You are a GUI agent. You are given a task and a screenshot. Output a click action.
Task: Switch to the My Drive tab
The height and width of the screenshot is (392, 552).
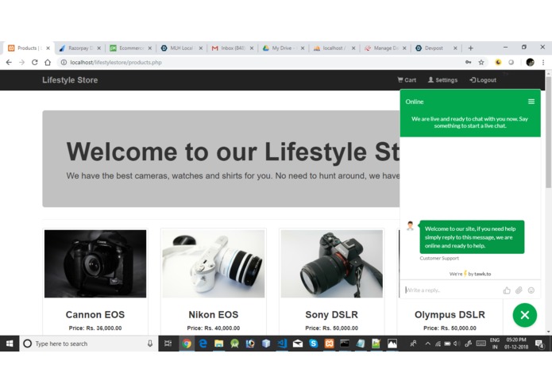[282, 48]
